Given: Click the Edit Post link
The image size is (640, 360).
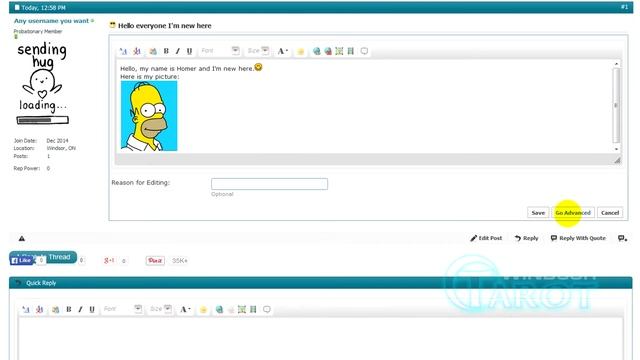Looking at the screenshot, I should point(486,238).
